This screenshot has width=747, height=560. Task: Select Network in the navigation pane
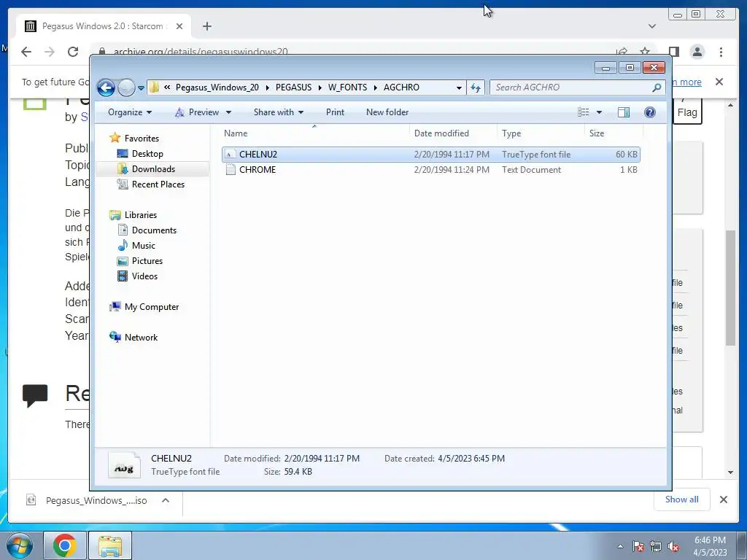click(141, 337)
